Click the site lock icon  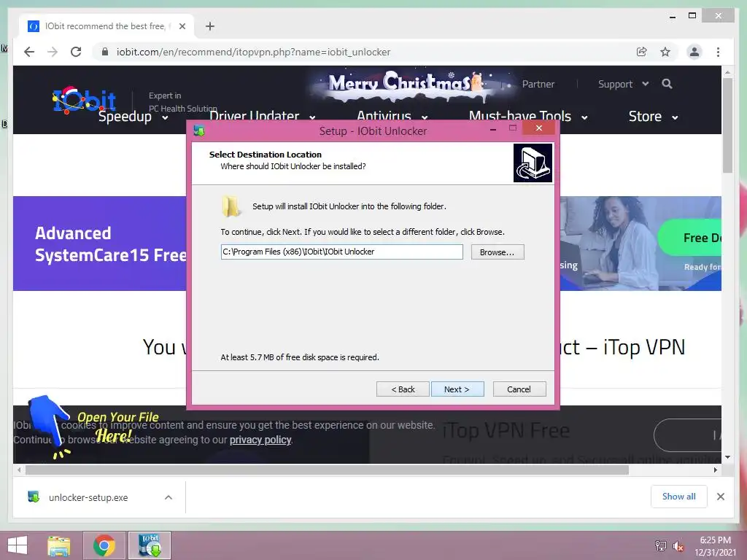(x=105, y=52)
